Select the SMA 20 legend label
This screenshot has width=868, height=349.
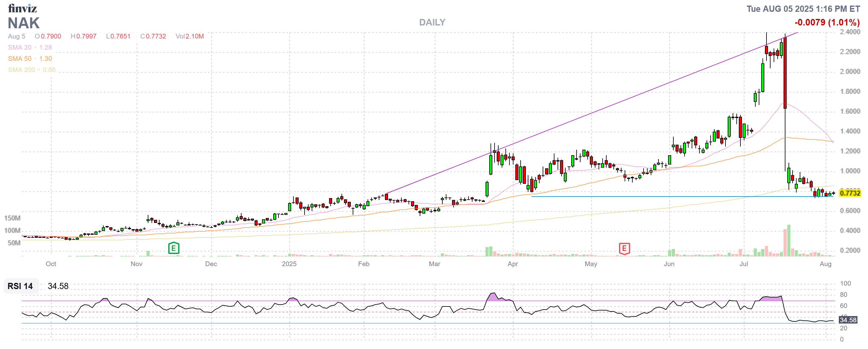pos(20,48)
